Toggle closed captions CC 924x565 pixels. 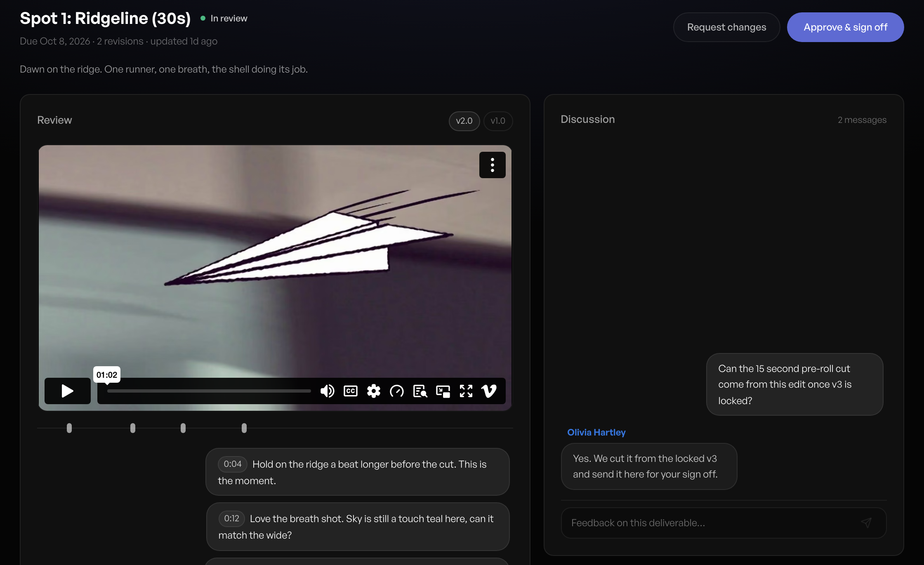(x=351, y=391)
